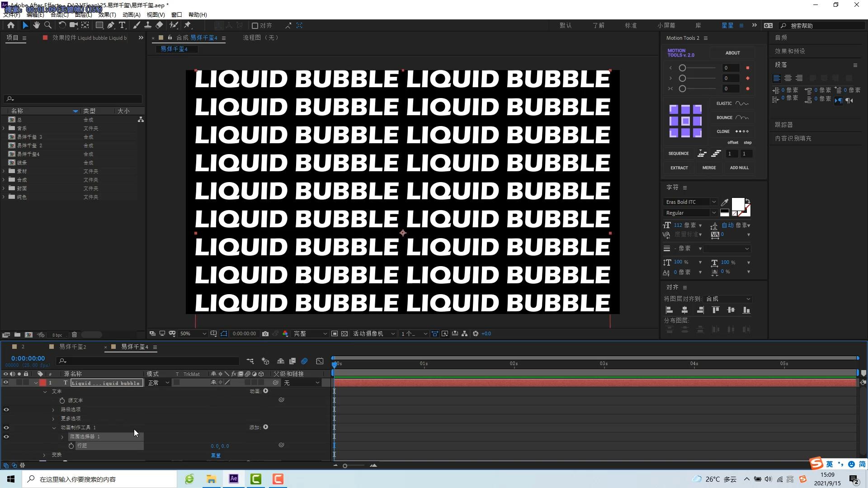This screenshot has width=868, height=488.
Task: Switch to 易烊千玺2 timeline tab
Action: click(72, 347)
